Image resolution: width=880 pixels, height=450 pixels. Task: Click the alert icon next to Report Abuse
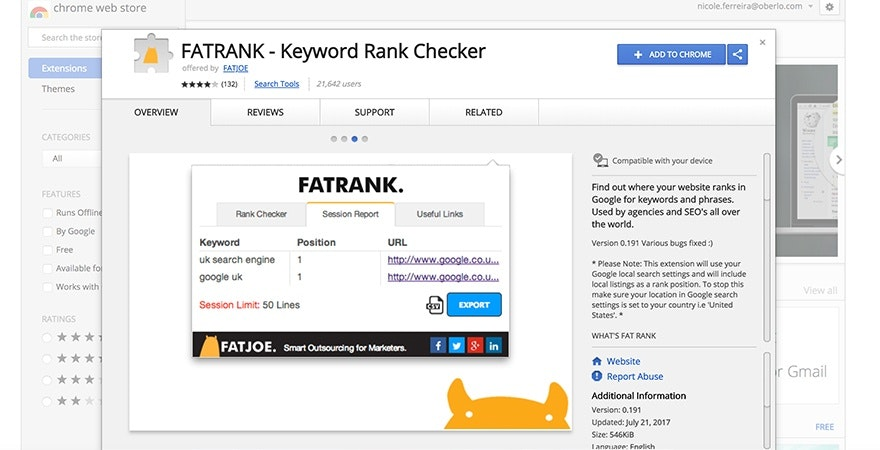597,376
